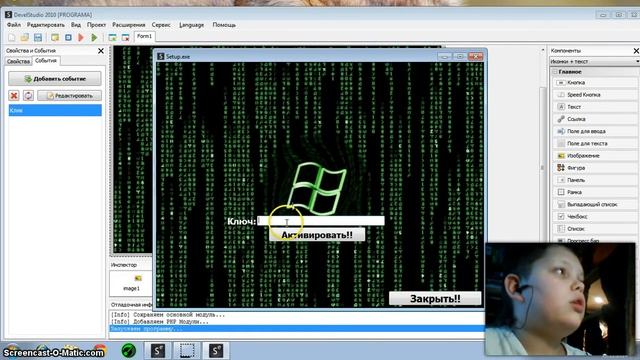The width and height of the screenshot is (640, 360).
Task: Collapse the Главное components group
Action: [x=555, y=72]
